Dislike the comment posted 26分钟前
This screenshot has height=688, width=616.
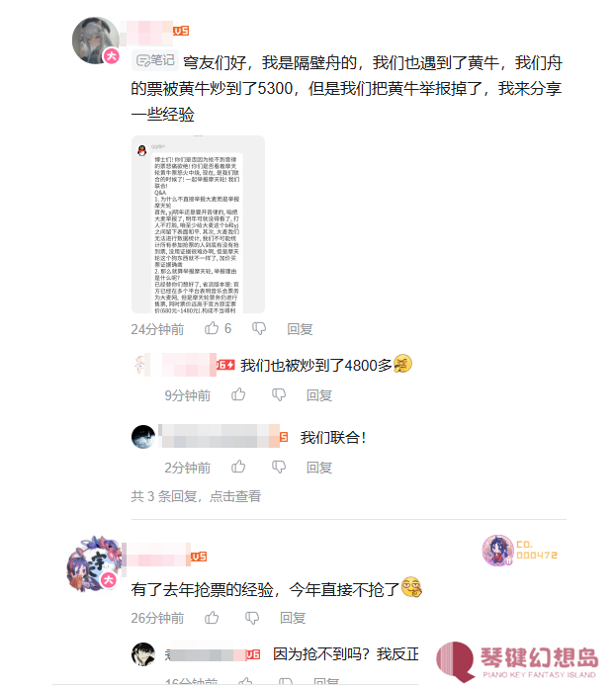[252, 618]
